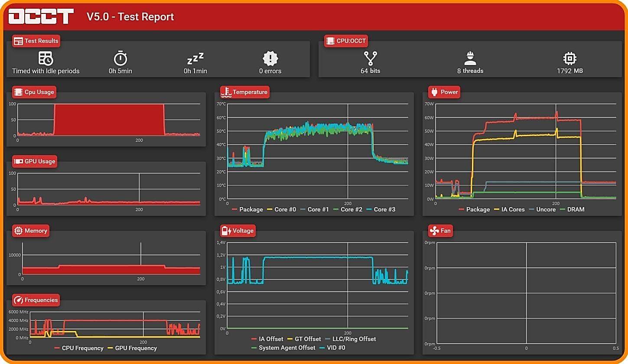The width and height of the screenshot is (628, 364).
Task: Click the '1792 MB' value text
Action: pos(570,71)
